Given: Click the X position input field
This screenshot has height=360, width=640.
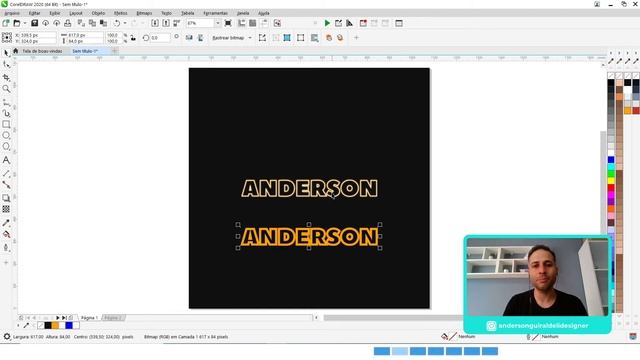Looking at the screenshot, I should (38, 35).
